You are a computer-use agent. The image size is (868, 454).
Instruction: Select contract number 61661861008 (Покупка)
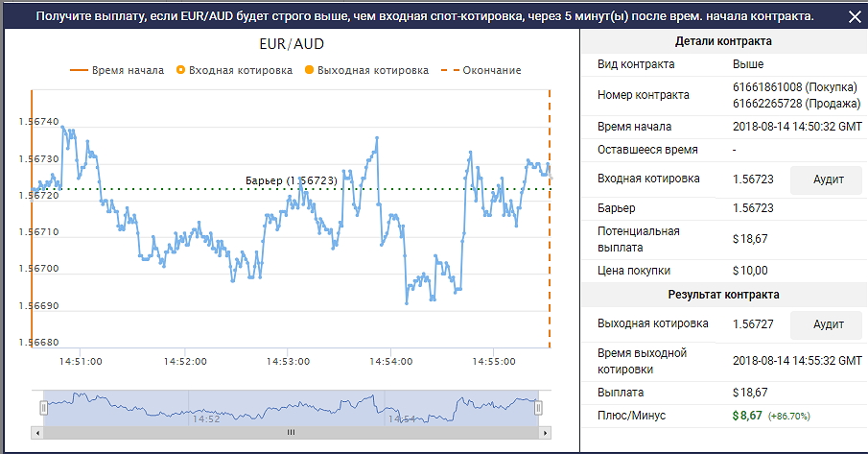794,87
